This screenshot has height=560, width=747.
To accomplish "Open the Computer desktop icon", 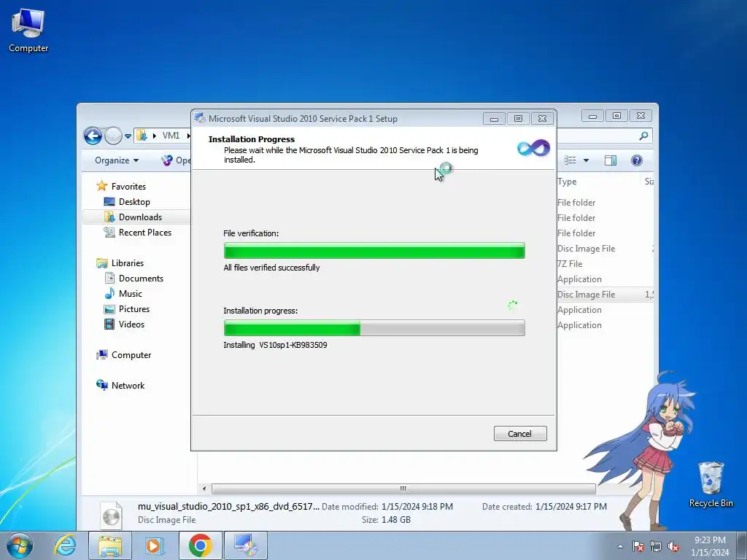I will pyautogui.click(x=28, y=31).
